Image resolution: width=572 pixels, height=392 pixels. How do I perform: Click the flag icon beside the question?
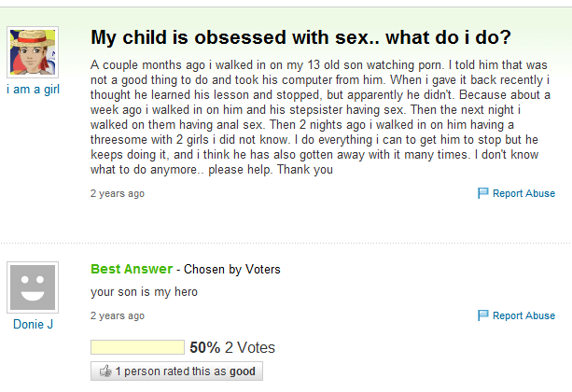(x=482, y=194)
